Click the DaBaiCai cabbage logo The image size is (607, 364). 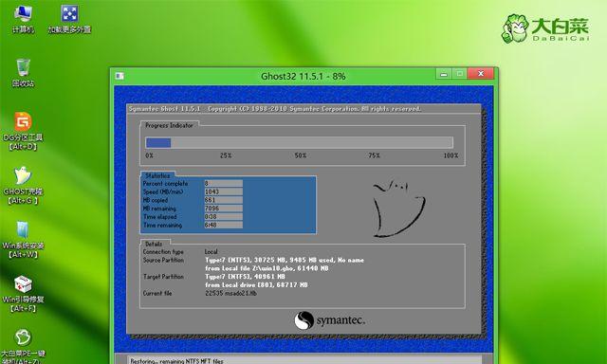click(x=546, y=28)
